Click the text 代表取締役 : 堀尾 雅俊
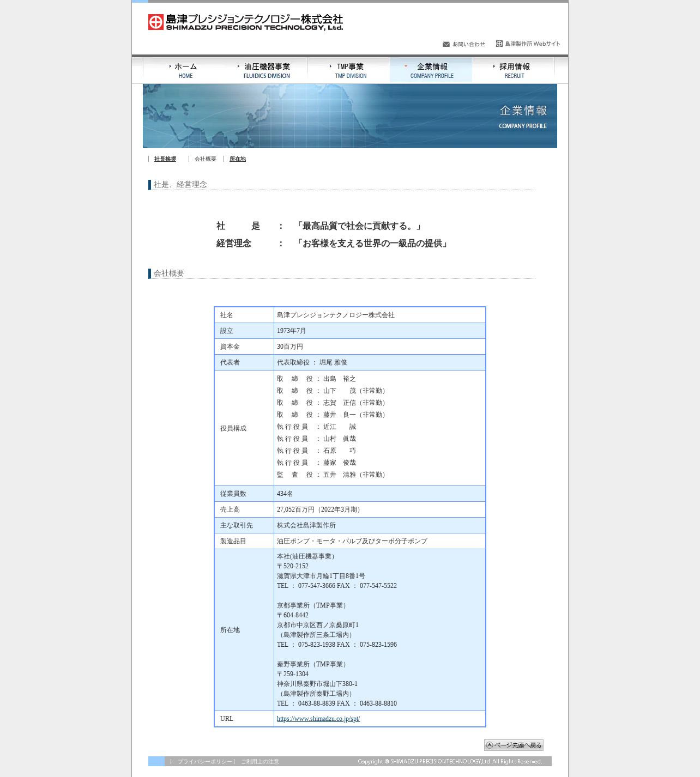 click(x=312, y=362)
